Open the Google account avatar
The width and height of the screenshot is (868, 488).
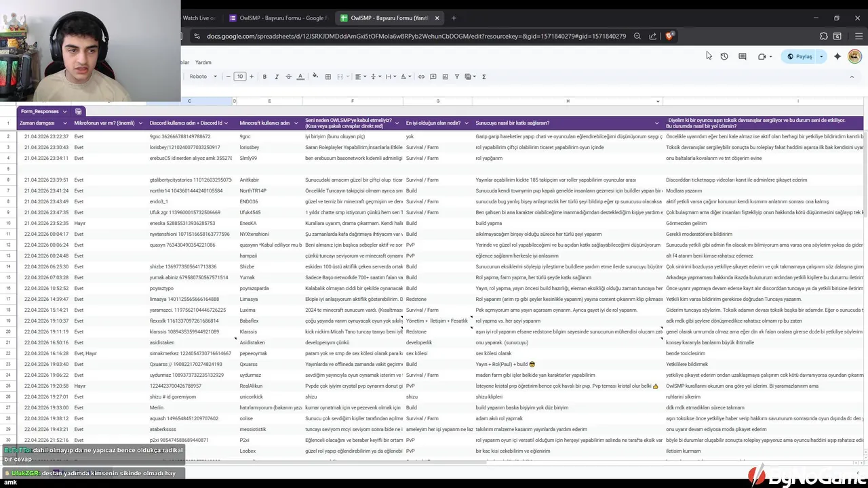point(854,56)
